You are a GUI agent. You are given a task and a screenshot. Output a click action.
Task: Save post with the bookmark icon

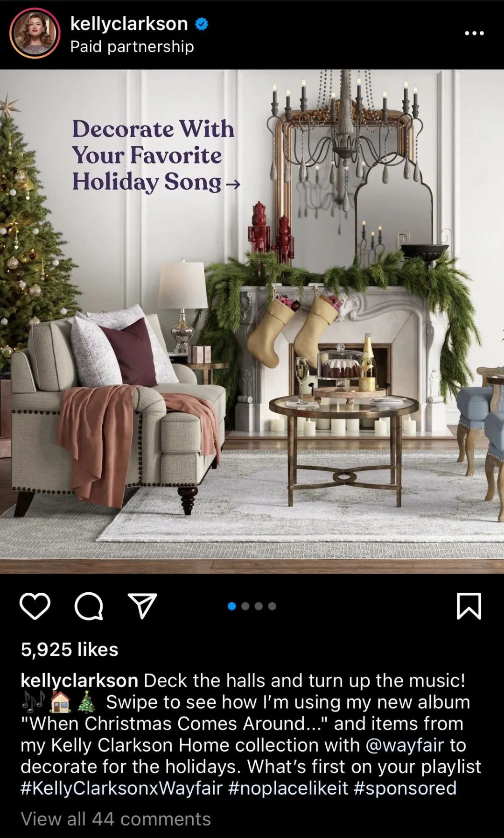tap(469, 606)
